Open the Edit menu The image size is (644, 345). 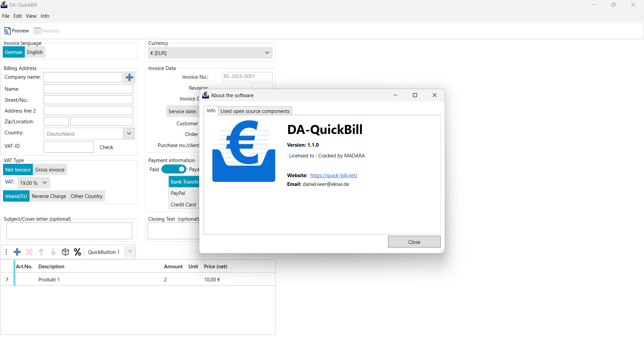(x=18, y=16)
